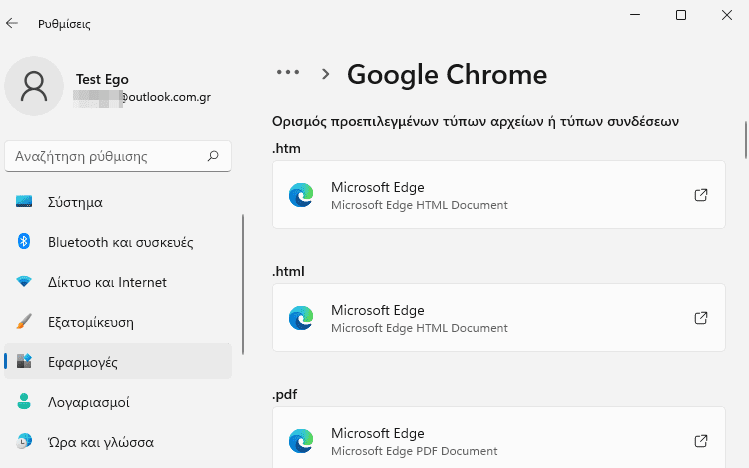
Task: Select Εφαρμογές in the sidebar
Action: coord(118,362)
